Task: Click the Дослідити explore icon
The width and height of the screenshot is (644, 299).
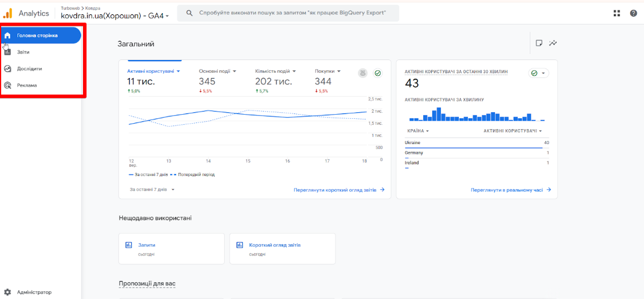Action: 8,68
